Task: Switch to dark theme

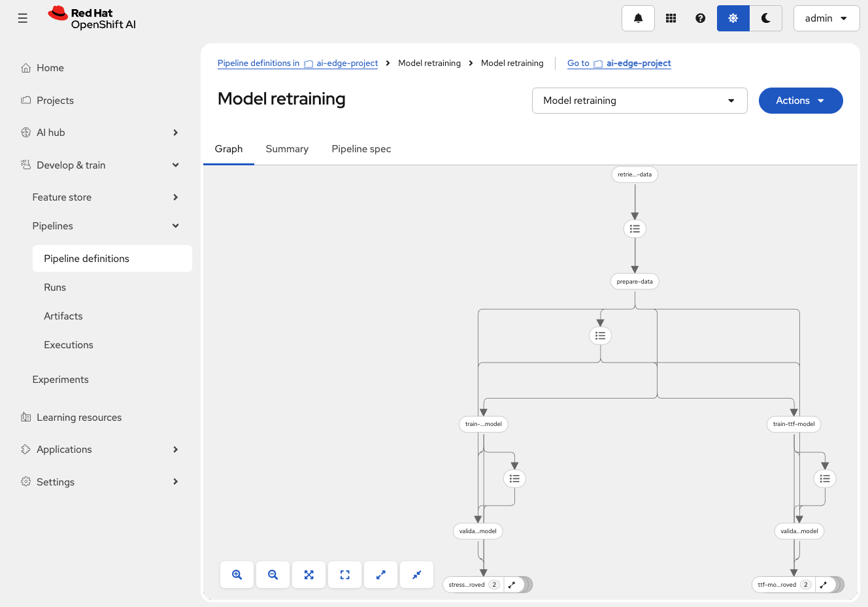Action: click(x=765, y=18)
